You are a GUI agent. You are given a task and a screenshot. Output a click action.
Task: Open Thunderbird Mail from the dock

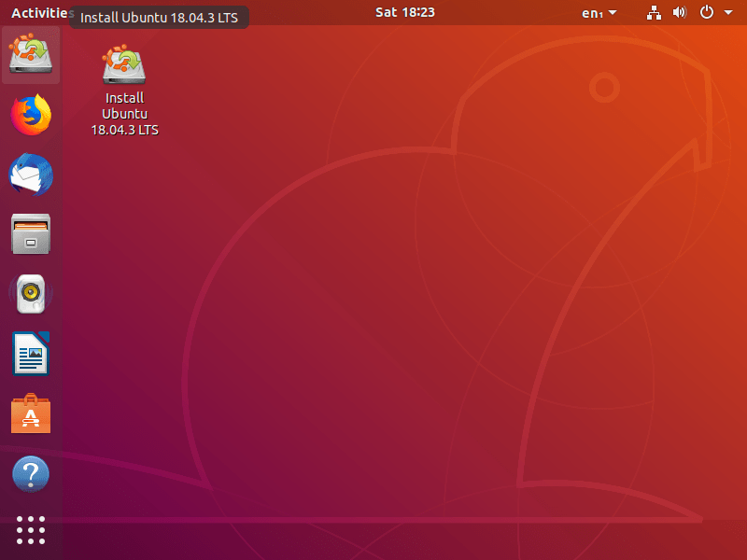pyautogui.click(x=31, y=175)
